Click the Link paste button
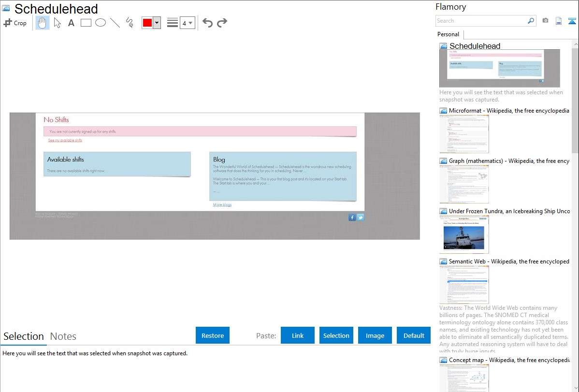Image resolution: width=579 pixels, height=392 pixels. (x=298, y=335)
